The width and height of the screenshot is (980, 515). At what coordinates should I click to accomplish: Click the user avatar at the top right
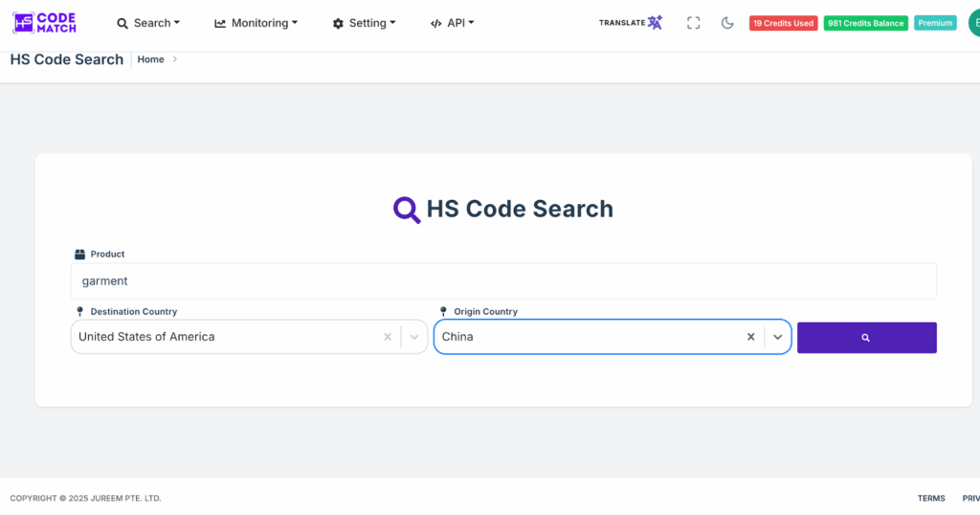tap(973, 23)
